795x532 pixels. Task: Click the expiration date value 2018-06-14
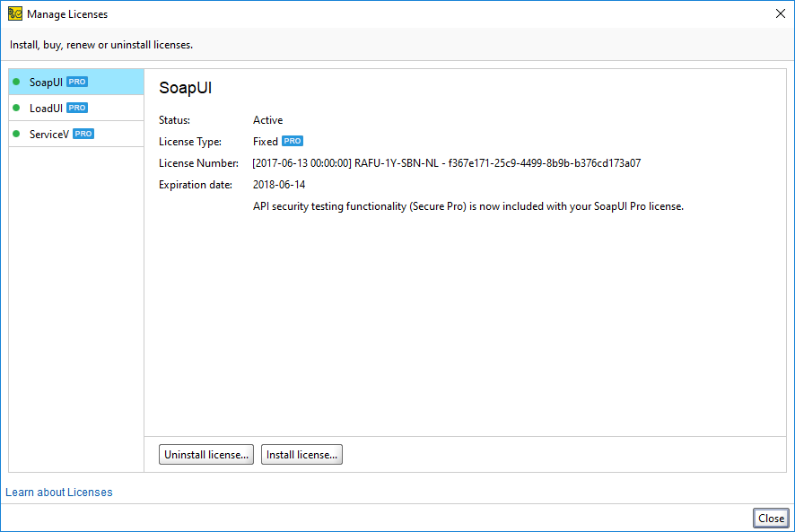click(279, 185)
